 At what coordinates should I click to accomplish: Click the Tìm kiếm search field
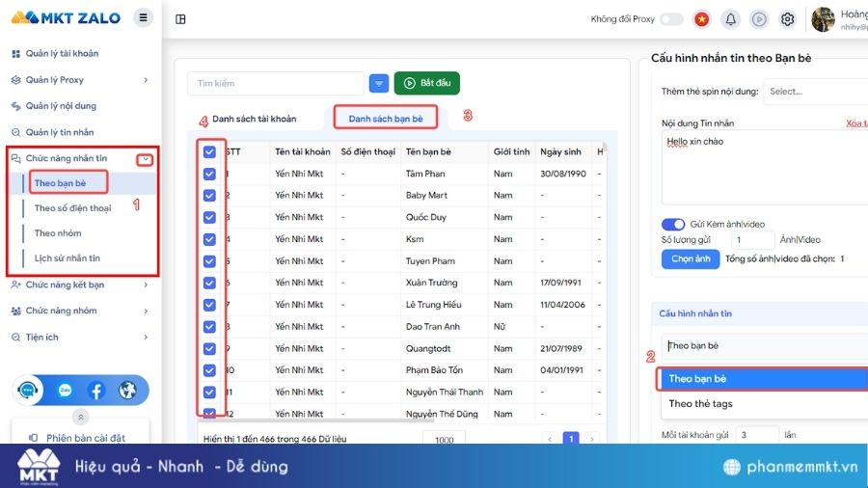[x=275, y=84]
